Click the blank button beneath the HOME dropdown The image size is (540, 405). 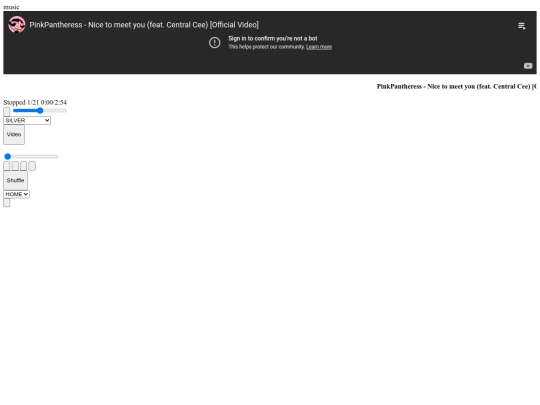tap(7, 203)
